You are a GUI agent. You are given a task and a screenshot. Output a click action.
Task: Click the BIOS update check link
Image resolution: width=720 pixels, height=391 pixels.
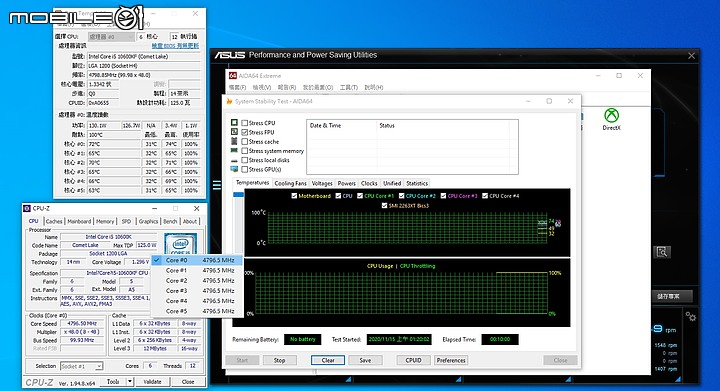(175, 46)
